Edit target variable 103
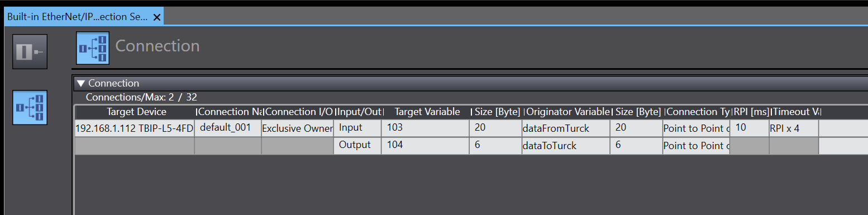Screen dimensions: 868x215 (x=426, y=128)
